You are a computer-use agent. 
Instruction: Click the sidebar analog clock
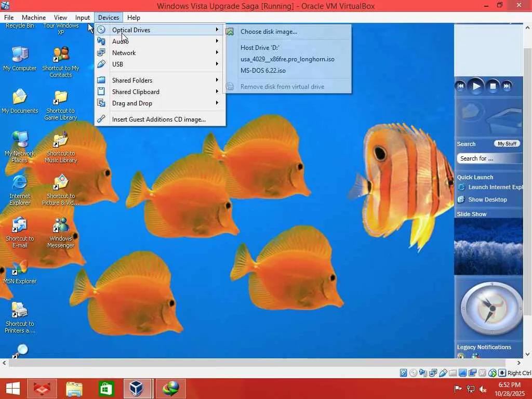tap(491, 309)
